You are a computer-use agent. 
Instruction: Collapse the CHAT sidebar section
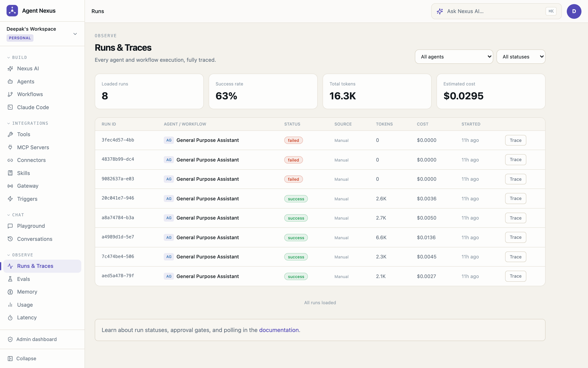click(x=16, y=215)
